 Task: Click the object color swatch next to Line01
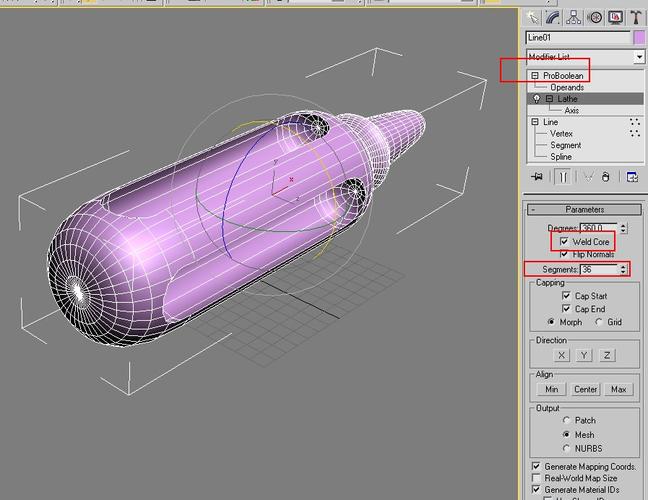(639, 38)
